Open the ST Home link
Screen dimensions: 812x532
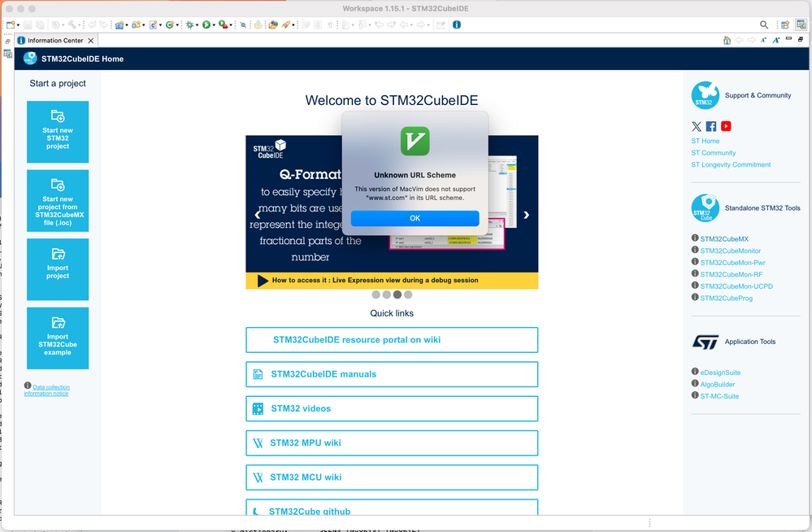point(706,141)
